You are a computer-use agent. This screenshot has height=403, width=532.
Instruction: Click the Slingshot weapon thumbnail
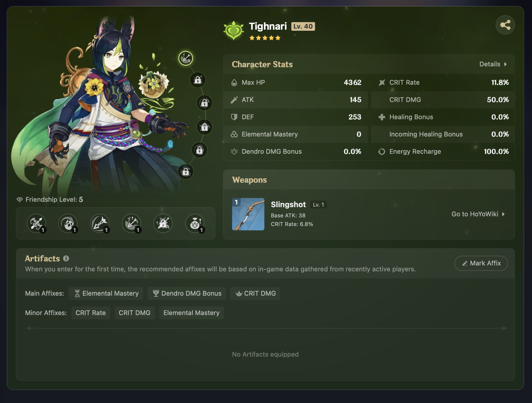pyautogui.click(x=248, y=214)
